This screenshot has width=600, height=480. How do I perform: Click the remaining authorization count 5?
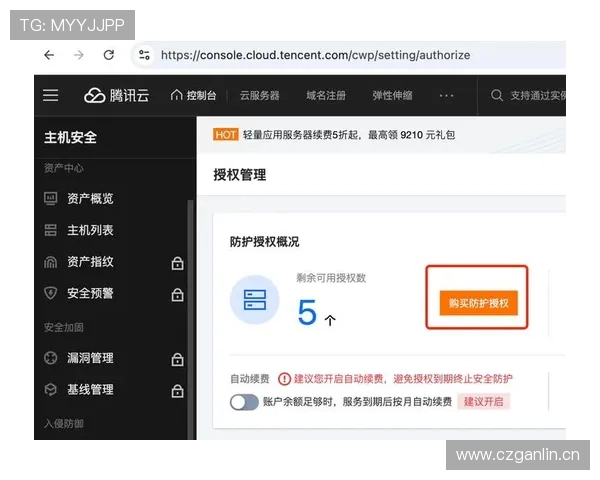click(307, 312)
